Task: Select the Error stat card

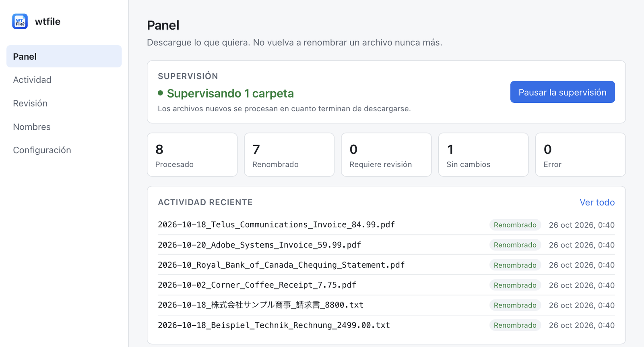Action: [580, 155]
